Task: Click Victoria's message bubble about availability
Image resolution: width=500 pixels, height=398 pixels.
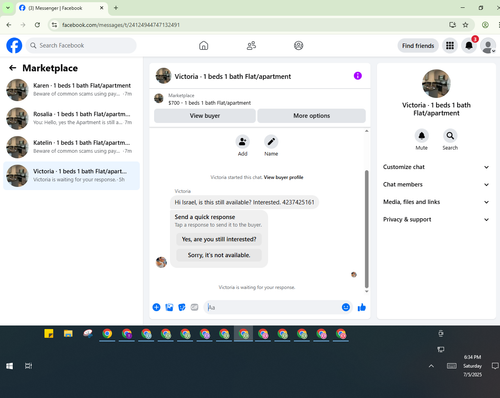Action: (x=244, y=202)
